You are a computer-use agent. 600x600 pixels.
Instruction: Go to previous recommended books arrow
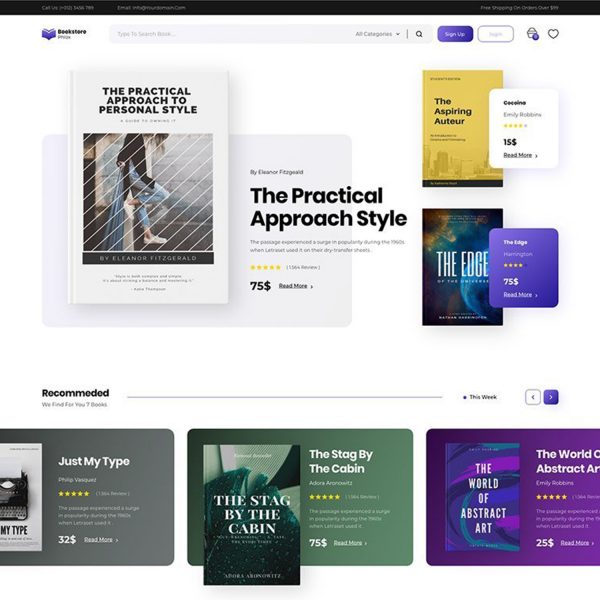[x=533, y=397]
